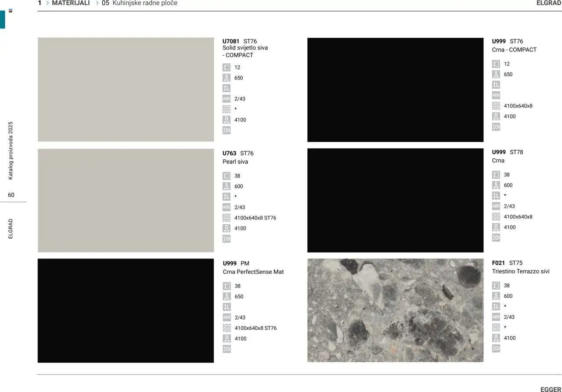Click the width icon beside 600 for U763

[226, 186]
